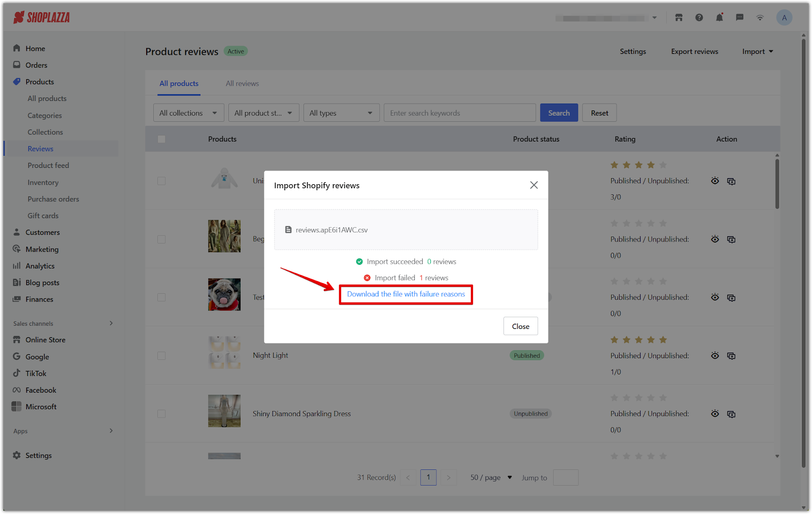Viewport: 812px width, 514px height.
Task: Check the Shiny Diamond Sparkling Dress checkbox
Action: [x=161, y=414]
